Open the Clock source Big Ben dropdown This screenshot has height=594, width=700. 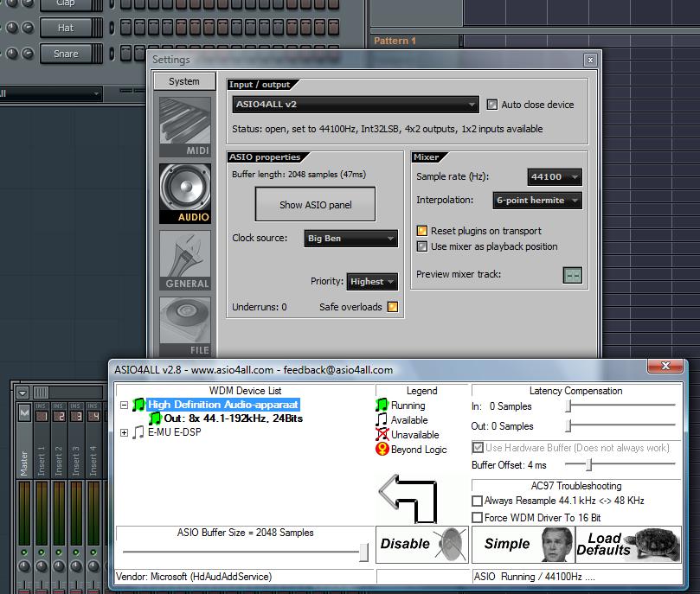tap(351, 238)
